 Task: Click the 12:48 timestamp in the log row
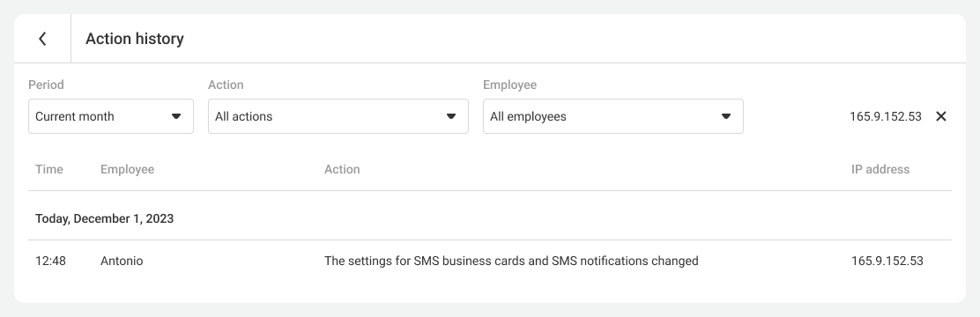(50, 261)
